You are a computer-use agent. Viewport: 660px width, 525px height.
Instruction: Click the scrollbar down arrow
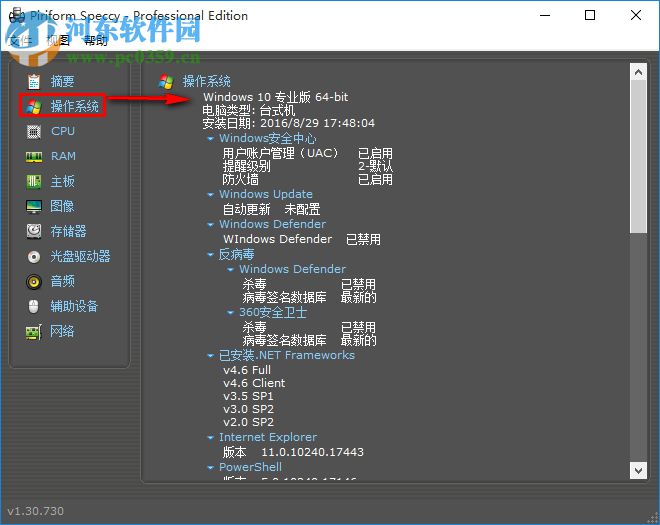[x=638, y=470]
